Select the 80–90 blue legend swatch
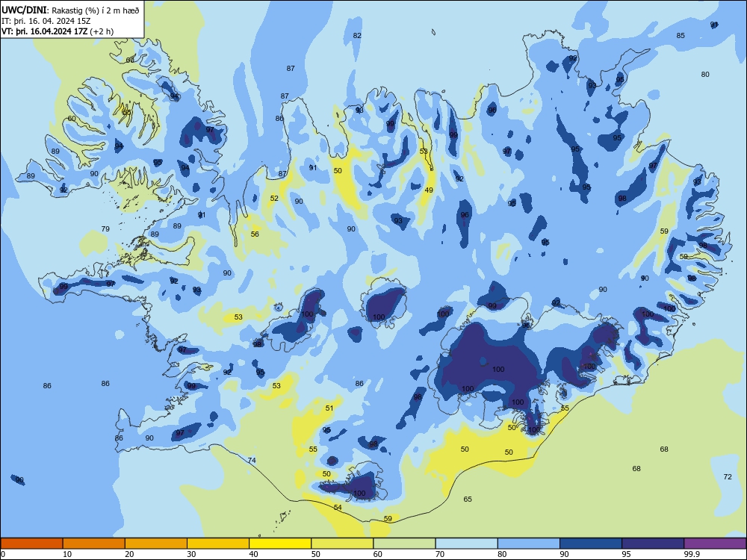This screenshot has width=747, height=560. coord(529,544)
